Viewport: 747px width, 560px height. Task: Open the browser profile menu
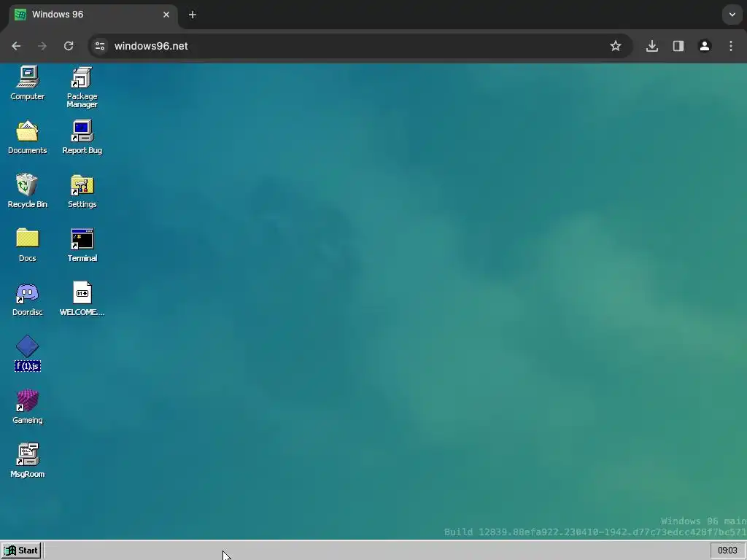[705, 46]
